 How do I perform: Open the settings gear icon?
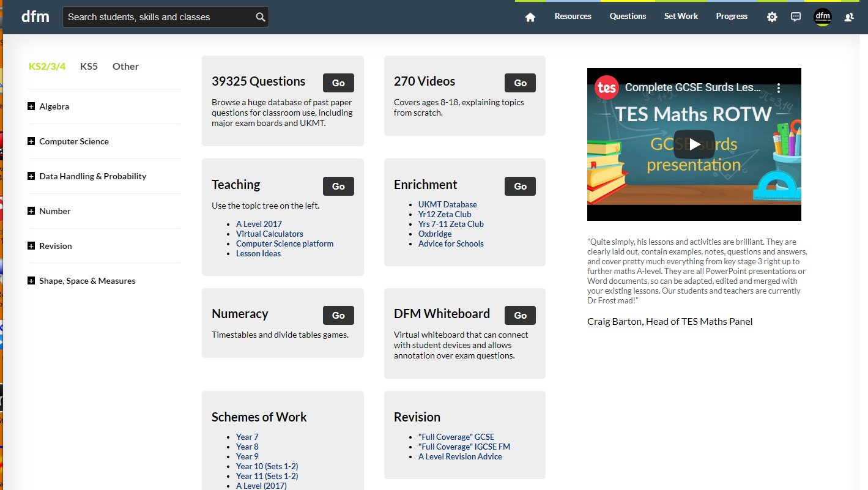tap(771, 17)
